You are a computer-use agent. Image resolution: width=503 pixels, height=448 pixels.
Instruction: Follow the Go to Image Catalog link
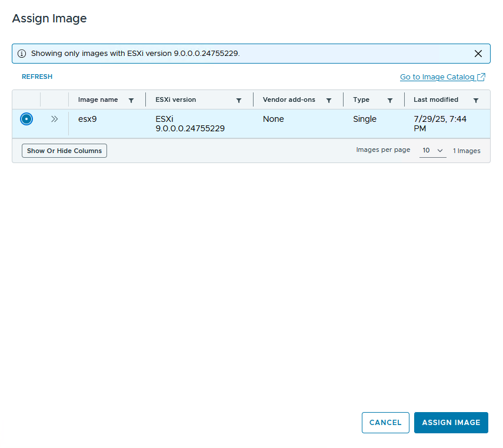437,77
